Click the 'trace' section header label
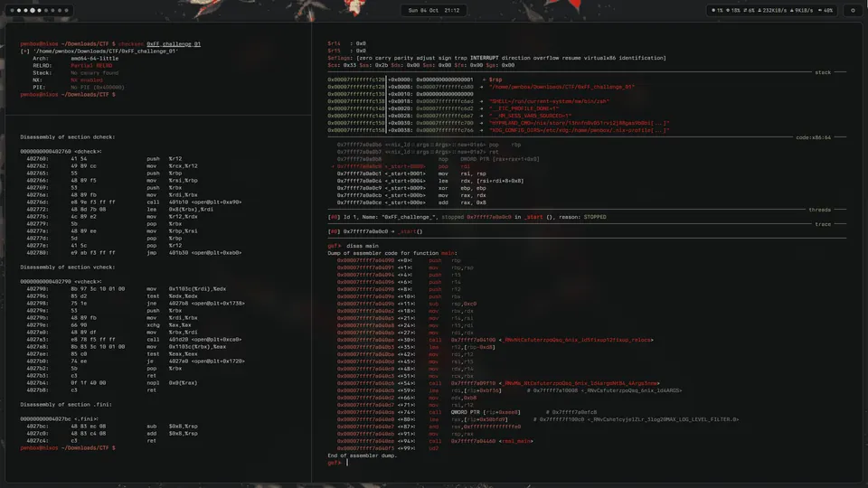Image resolution: width=868 pixels, height=488 pixels. [x=823, y=224]
